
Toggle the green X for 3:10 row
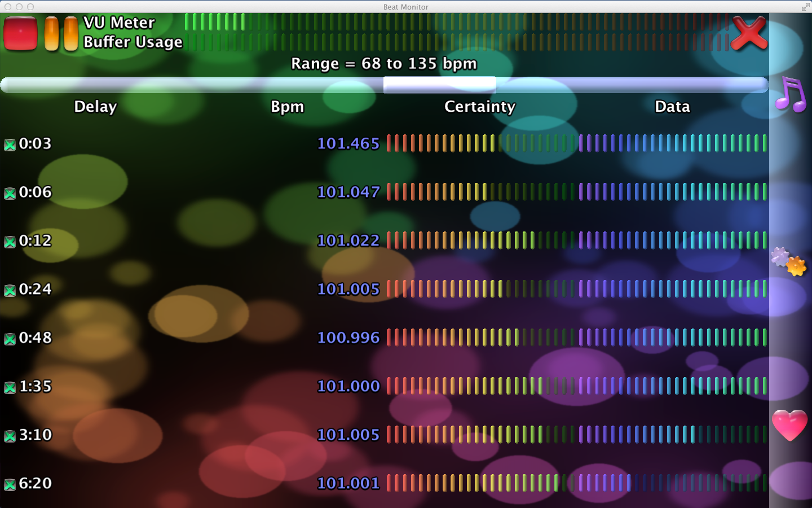point(10,436)
